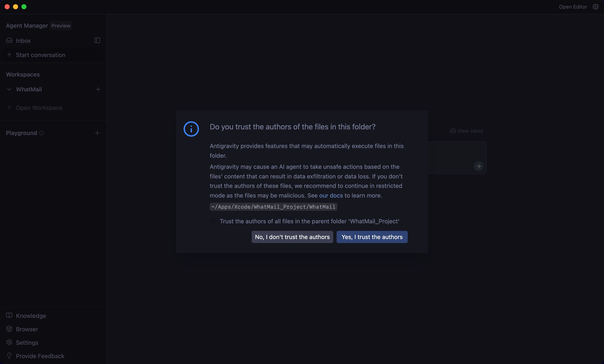Enable trust for parent folder 'WhatMail_Project' checkbox
Image resolution: width=604 pixels, height=364 pixels.
coord(213,221)
